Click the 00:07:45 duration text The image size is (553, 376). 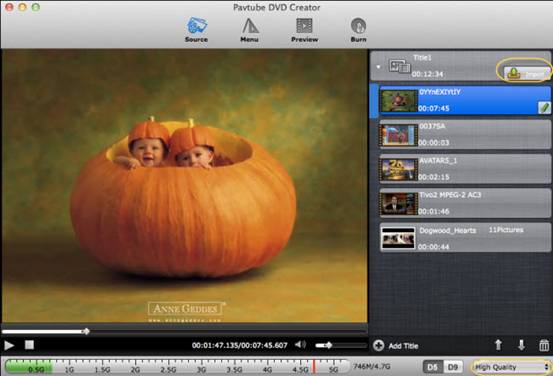(x=434, y=108)
